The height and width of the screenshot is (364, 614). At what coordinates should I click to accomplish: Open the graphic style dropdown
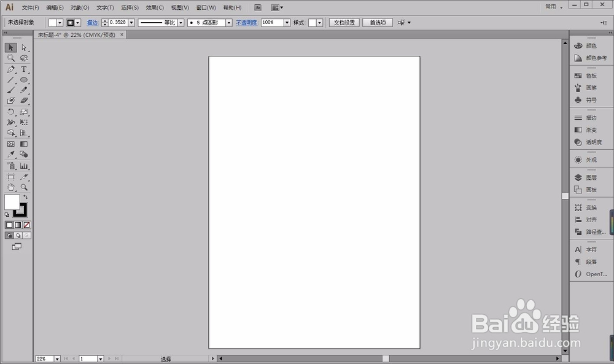pos(319,23)
